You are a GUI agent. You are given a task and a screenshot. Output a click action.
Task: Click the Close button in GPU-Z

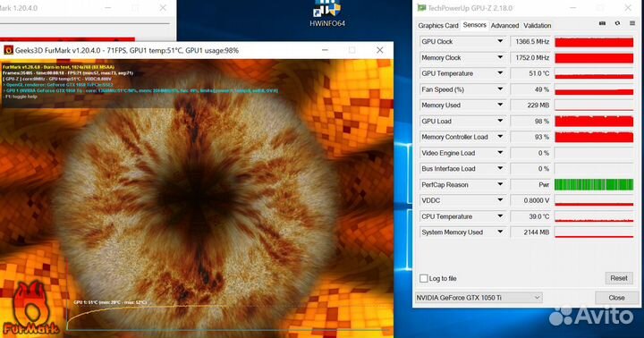coord(616,298)
